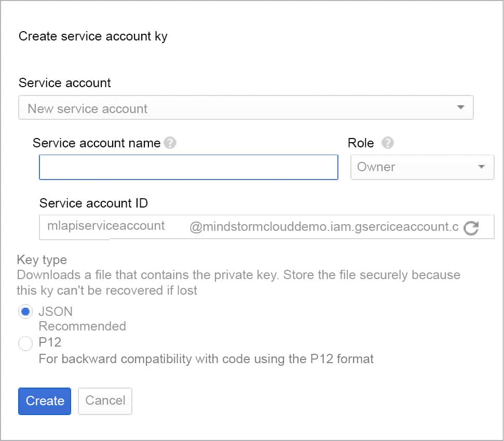Screen dimensions: 504x441
Task: Choose P12 for backward compatibility
Action: coord(25,343)
